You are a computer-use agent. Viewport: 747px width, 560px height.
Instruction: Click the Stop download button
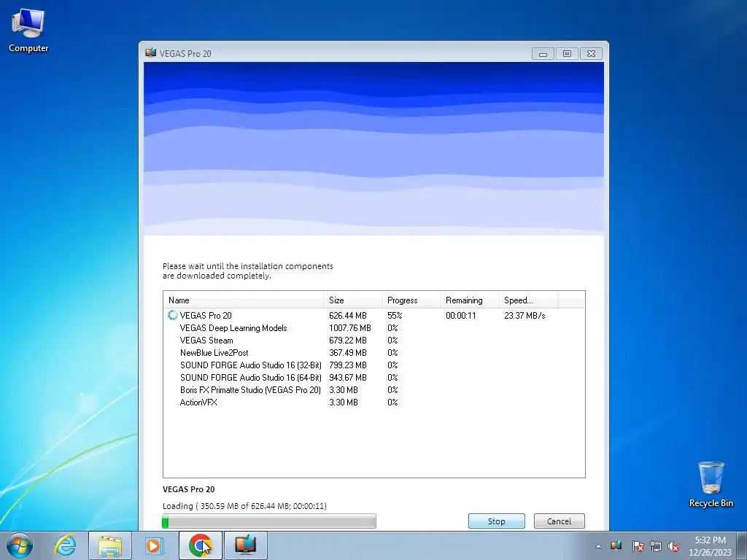496,521
